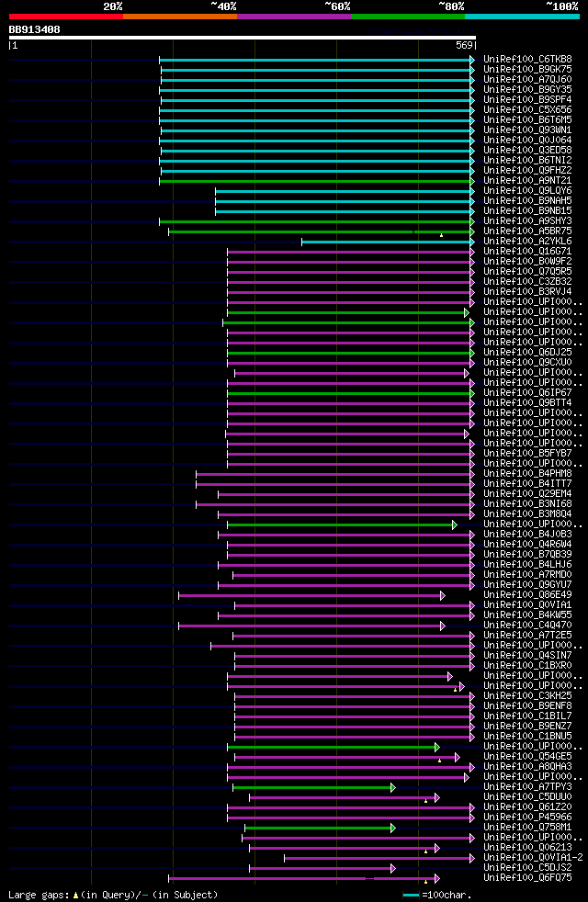The height and width of the screenshot is (902, 588).
Task: Click the red 20% identity legend segment
Action: click(66, 17)
